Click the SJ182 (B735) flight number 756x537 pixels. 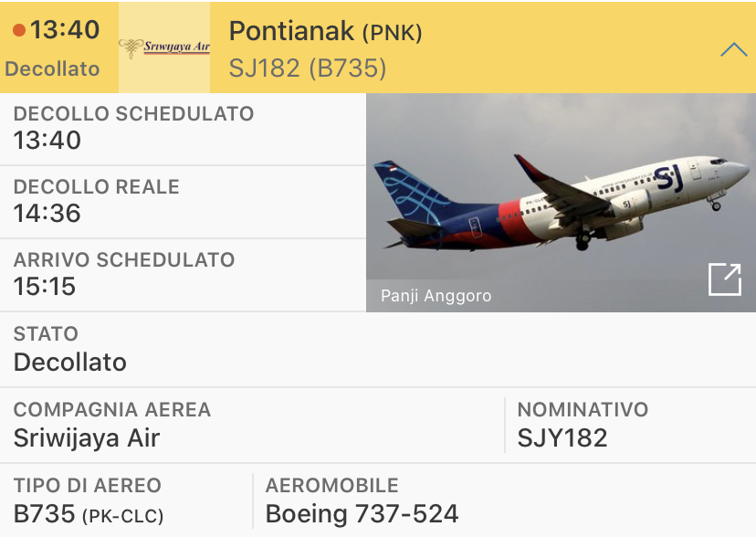tap(308, 68)
